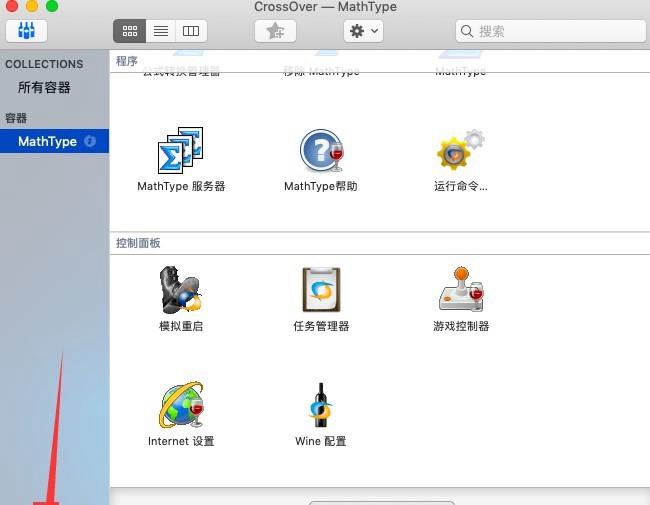Click the 任务管理器 label text

321,326
